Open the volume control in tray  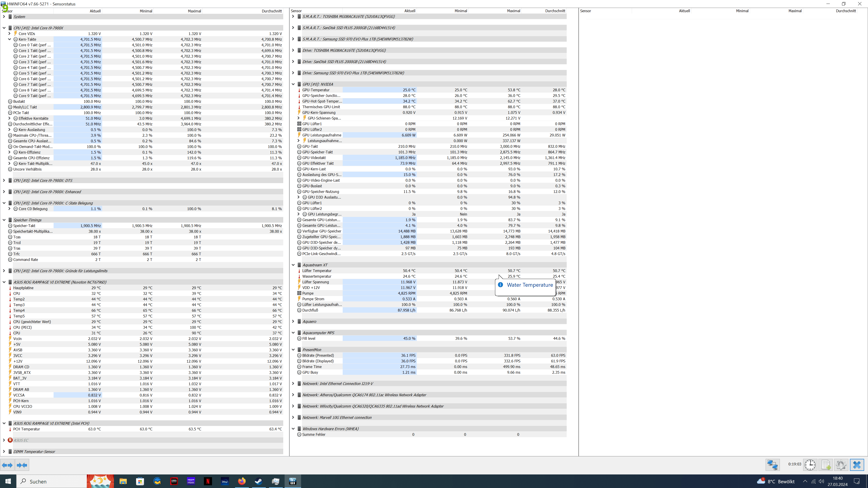pyautogui.click(x=821, y=481)
